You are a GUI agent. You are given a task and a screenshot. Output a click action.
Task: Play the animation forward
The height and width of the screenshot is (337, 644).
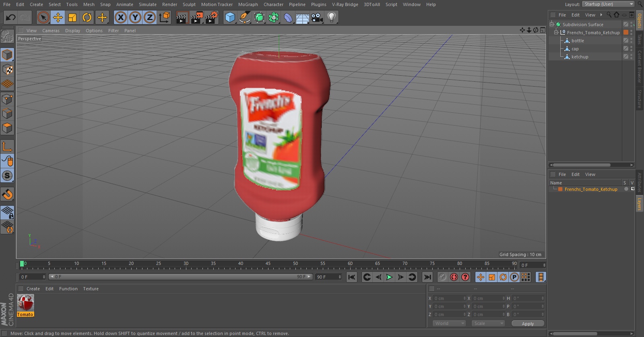pyautogui.click(x=389, y=277)
